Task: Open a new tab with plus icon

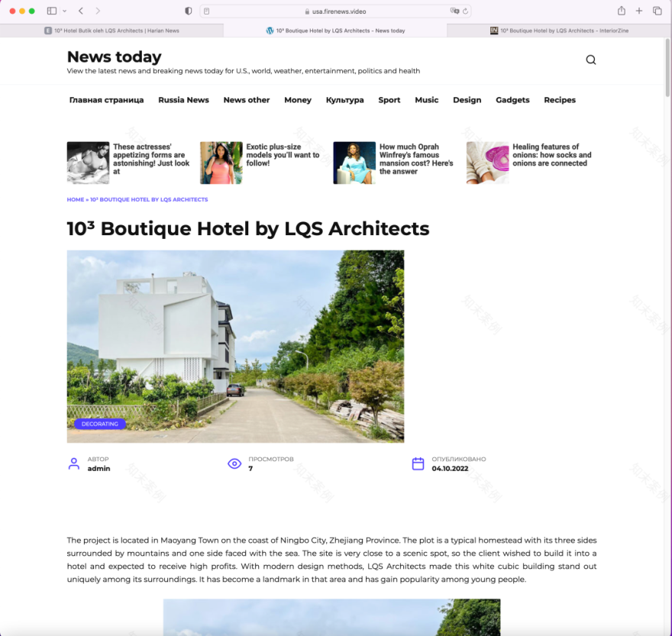Action: pos(639,11)
